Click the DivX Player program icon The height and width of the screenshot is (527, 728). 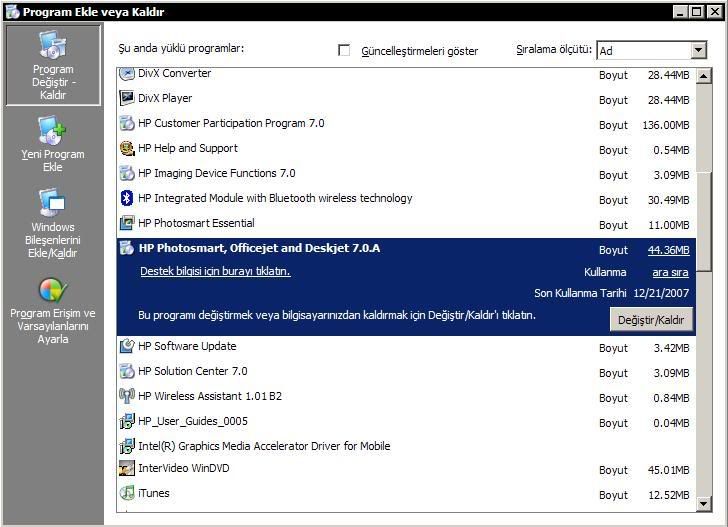point(127,98)
